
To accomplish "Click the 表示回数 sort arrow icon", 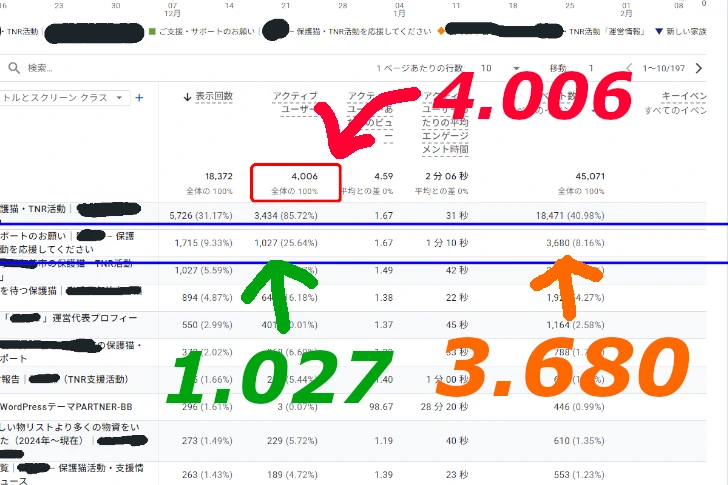I will 188,97.
